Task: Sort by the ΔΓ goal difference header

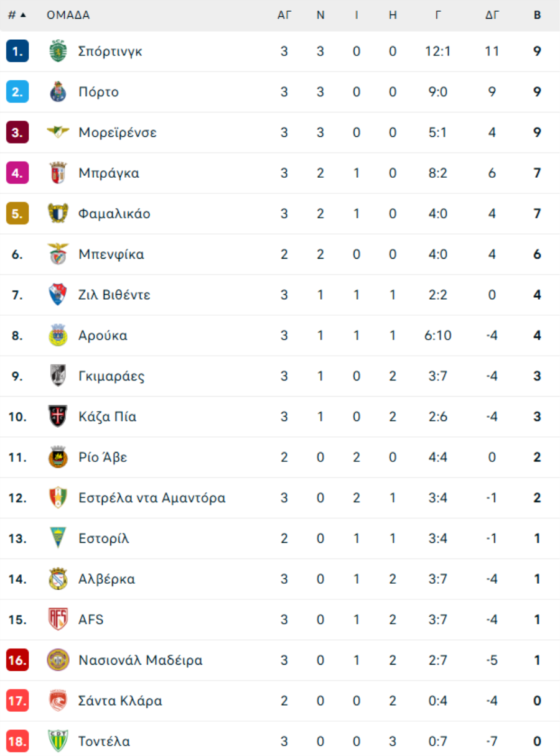Action: (492, 15)
